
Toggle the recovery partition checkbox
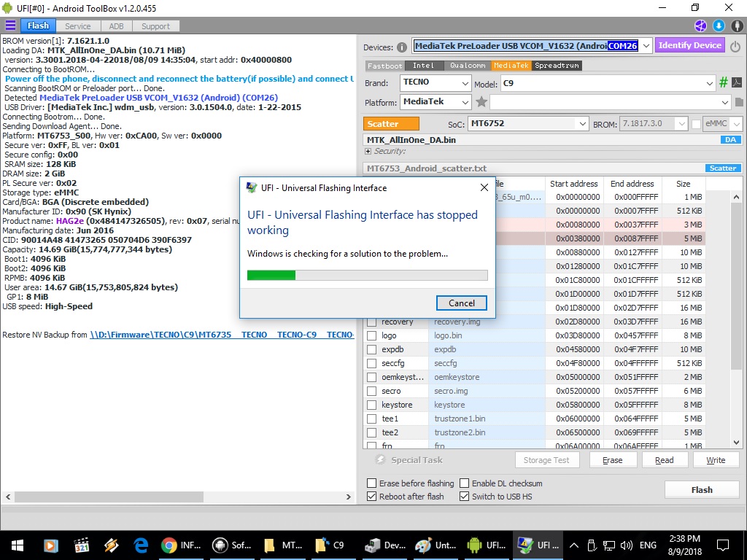(x=371, y=322)
